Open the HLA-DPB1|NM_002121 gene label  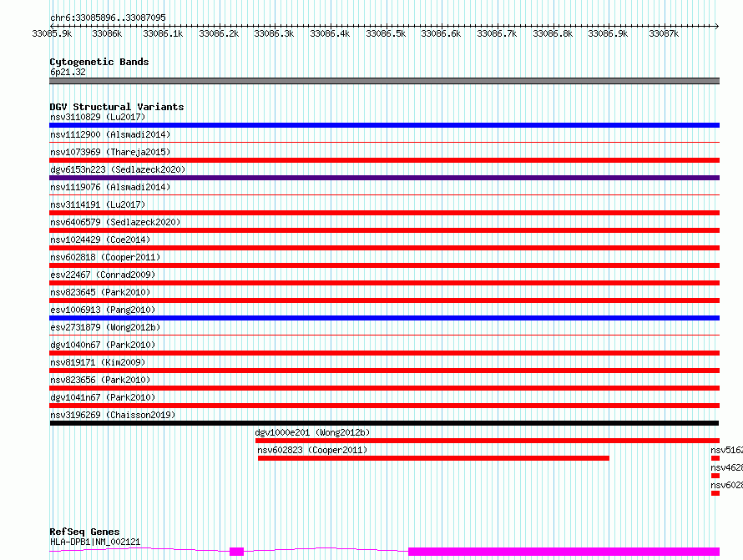coord(95,542)
